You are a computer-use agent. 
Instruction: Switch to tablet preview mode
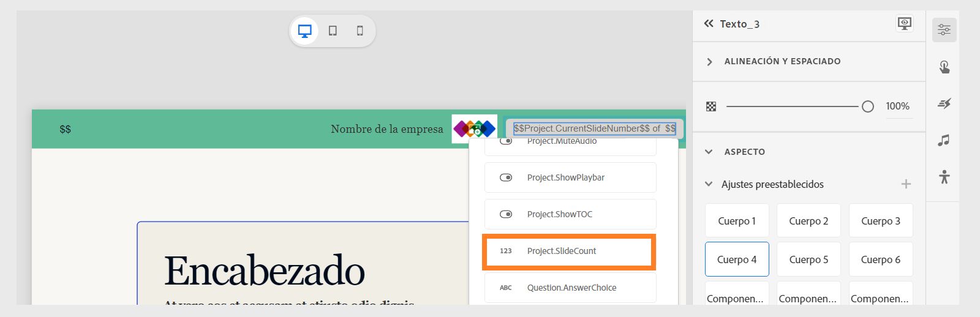pos(333,31)
